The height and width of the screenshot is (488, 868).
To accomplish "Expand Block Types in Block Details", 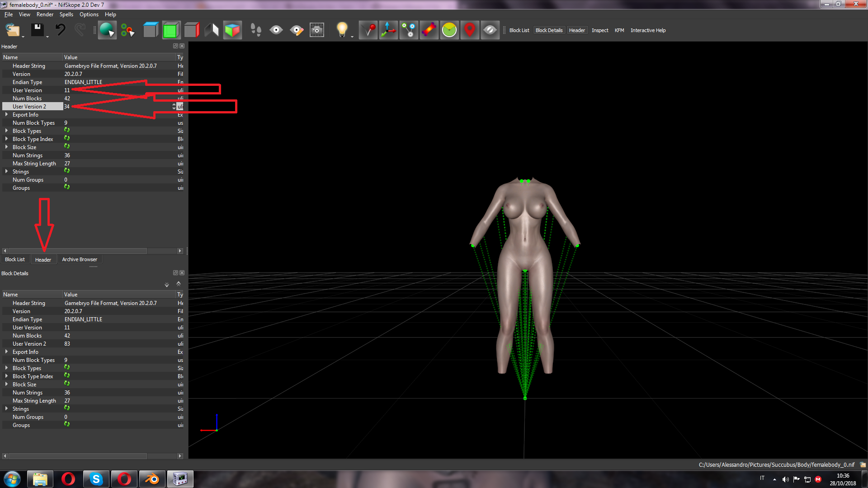I will pyautogui.click(x=6, y=368).
